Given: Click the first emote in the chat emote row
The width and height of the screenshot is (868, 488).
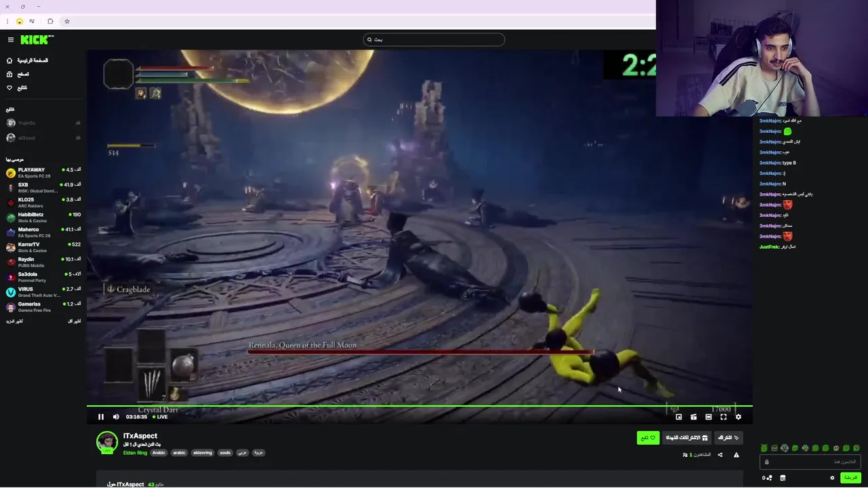Looking at the screenshot, I should pyautogui.click(x=764, y=448).
